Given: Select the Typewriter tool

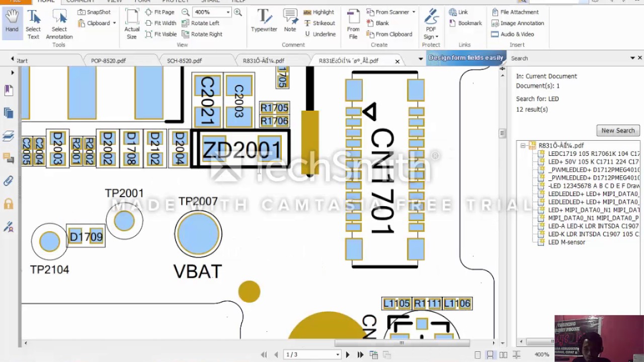Looking at the screenshot, I should [264, 21].
